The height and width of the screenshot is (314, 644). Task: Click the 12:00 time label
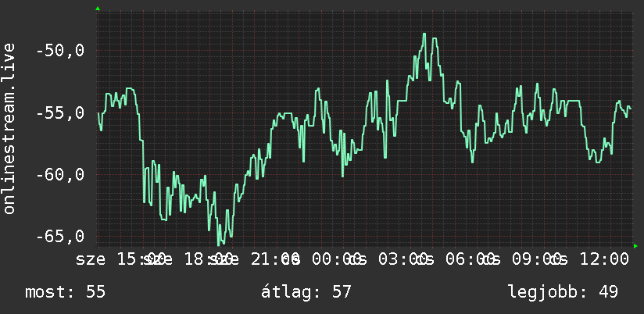tap(604, 260)
